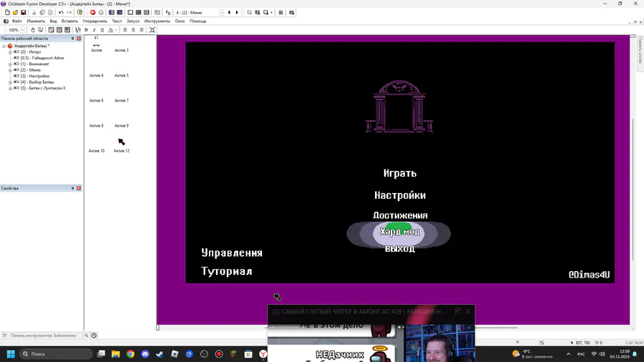Screen dimensions: 644x362
Task: Create a new application with New icon
Action: point(7,12)
